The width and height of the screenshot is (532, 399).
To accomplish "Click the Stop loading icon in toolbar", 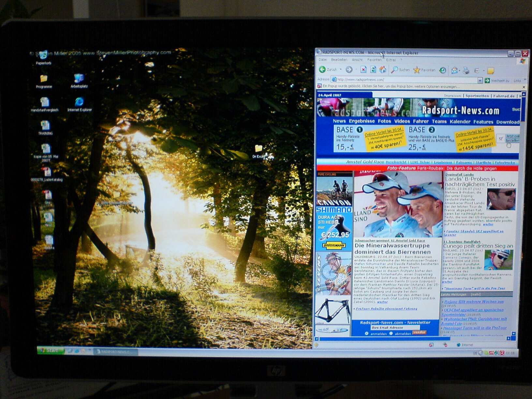I will click(x=363, y=69).
